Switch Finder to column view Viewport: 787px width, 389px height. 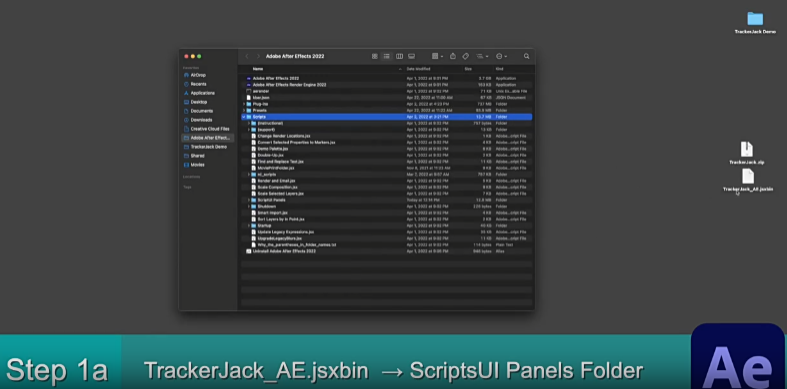click(400, 56)
